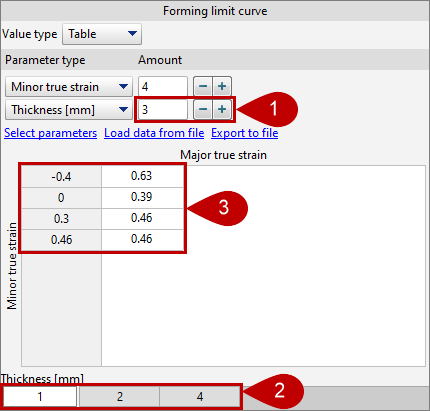Open the Select parameters link
This screenshot has width=430, height=411.
click(51, 133)
